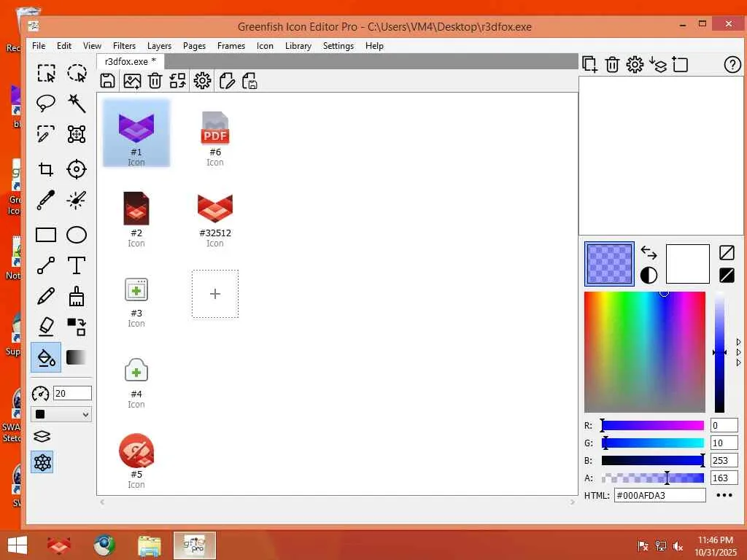Select the Rectangle Select tool
This screenshot has height=560, width=747.
click(46, 74)
